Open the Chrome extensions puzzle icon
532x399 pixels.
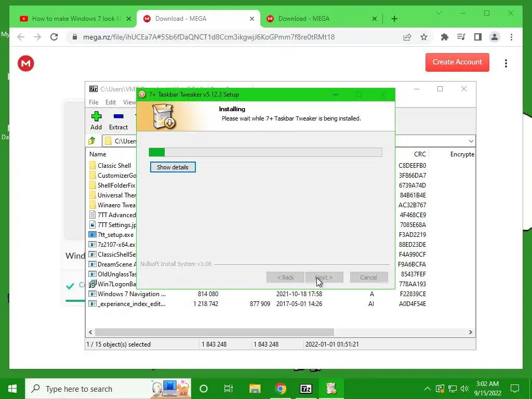pos(445,37)
